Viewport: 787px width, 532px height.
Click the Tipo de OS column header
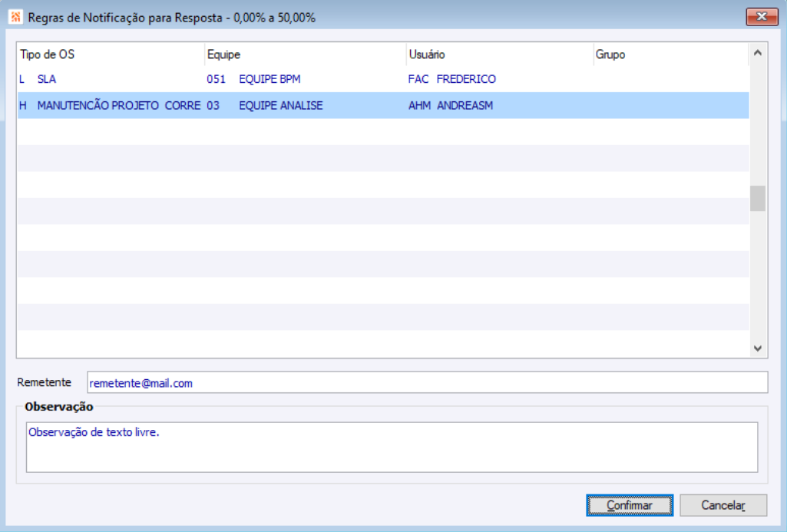coord(111,55)
